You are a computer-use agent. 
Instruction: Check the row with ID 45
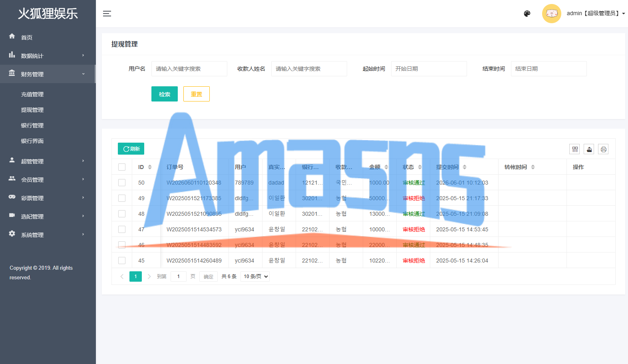pyautogui.click(x=122, y=261)
